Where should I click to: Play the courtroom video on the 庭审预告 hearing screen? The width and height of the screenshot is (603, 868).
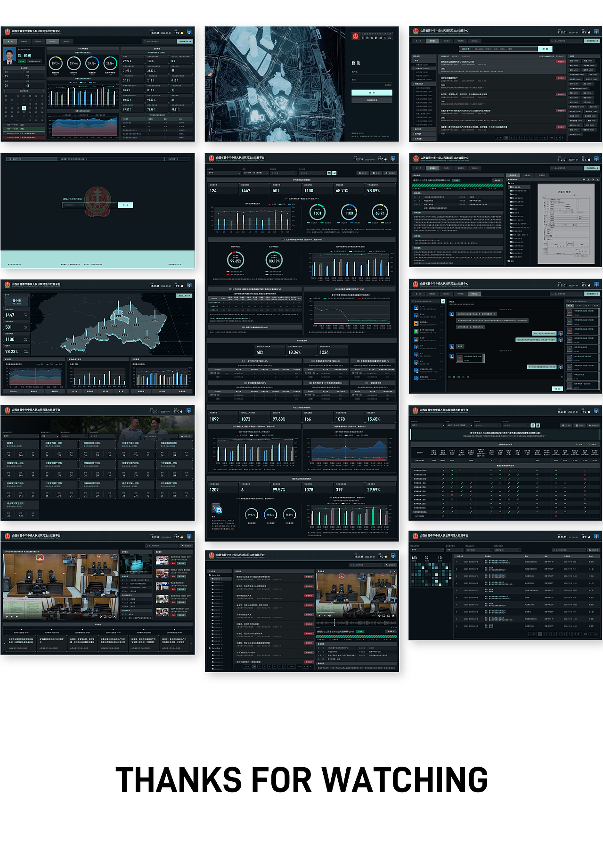[7, 616]
